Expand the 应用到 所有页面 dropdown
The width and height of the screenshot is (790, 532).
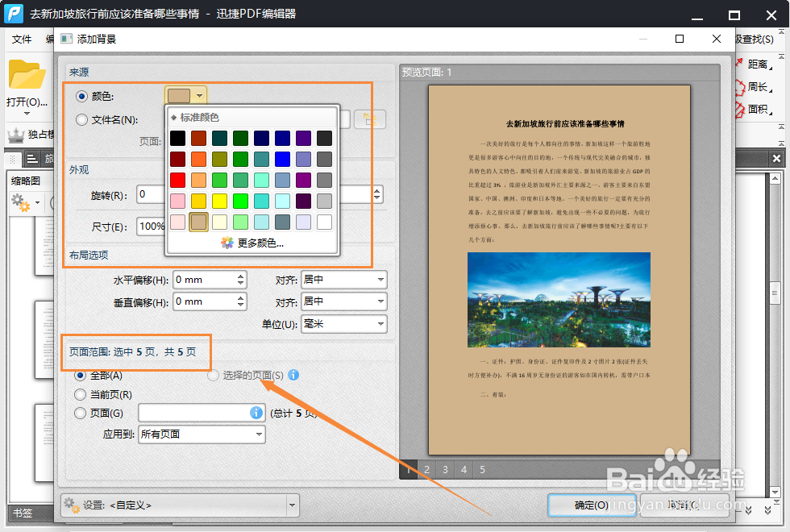(201, 434)
